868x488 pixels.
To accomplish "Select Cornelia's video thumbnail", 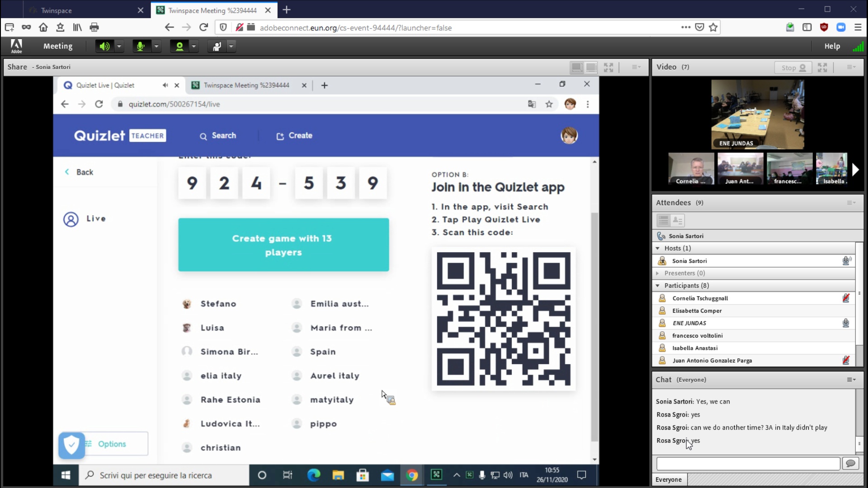I will click(691, 169).
